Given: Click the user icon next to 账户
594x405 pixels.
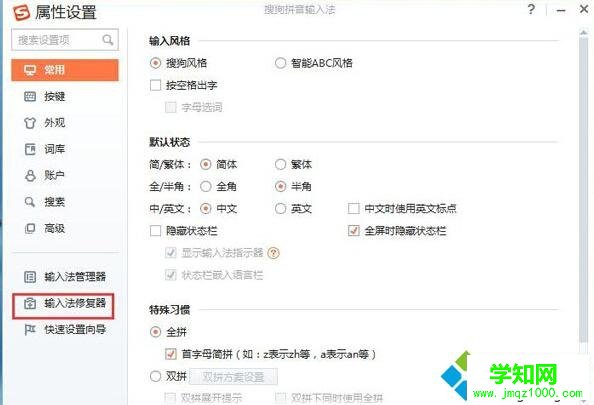Looking at the screenshot, I should pos(30,175).
